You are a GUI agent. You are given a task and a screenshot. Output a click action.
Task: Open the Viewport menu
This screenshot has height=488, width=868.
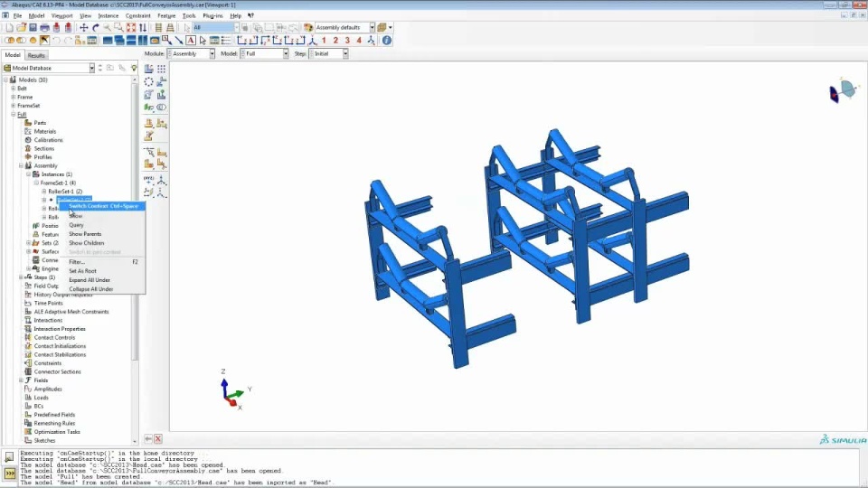(62, 16)
